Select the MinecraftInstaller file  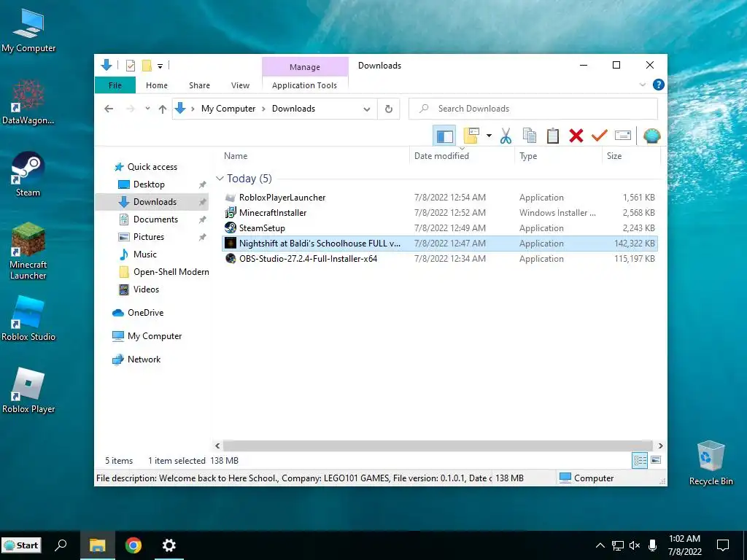tap(440, 213)
